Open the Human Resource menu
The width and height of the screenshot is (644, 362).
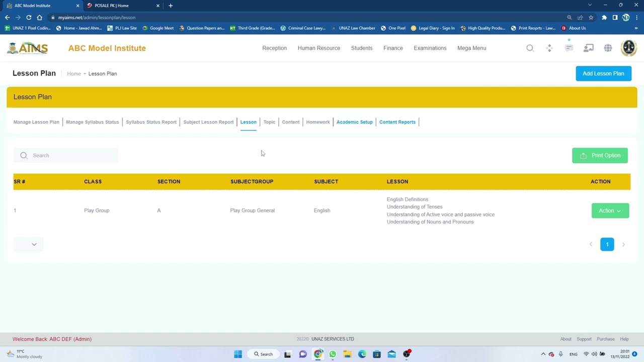point(319,48)
